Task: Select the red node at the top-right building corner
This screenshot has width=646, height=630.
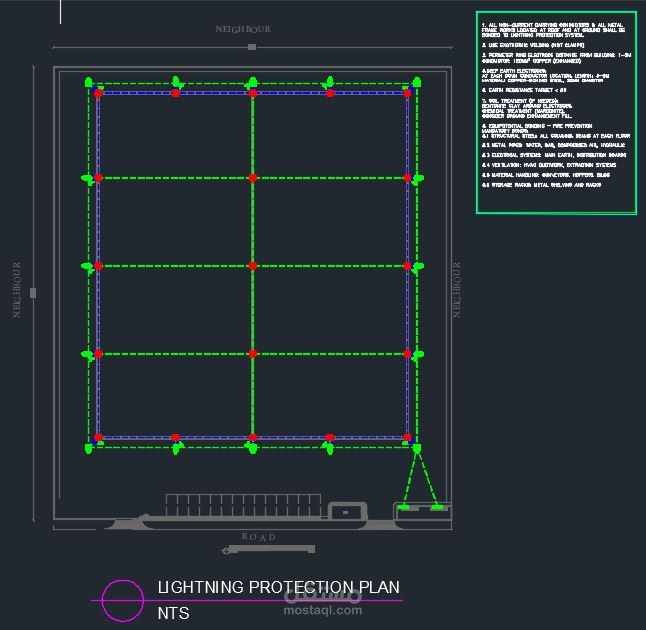Action: [407, 94]
